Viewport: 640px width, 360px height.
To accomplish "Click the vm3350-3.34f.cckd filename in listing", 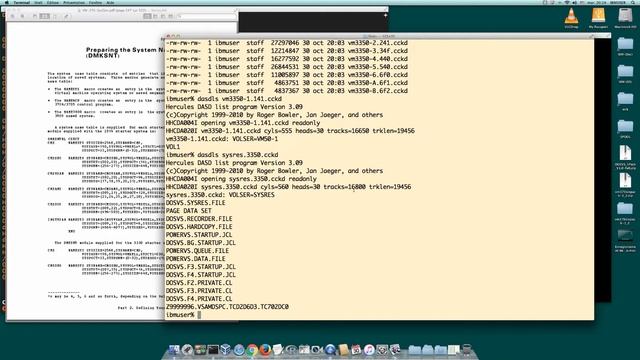I will click(x=378, y=51).
